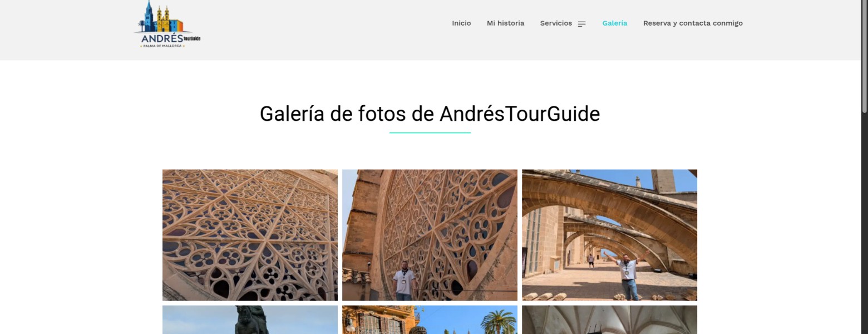Screen dimensions: 868x334
Task: Click the Palma de Mallorca logo tagline
Action: click(x=164, y=46)
